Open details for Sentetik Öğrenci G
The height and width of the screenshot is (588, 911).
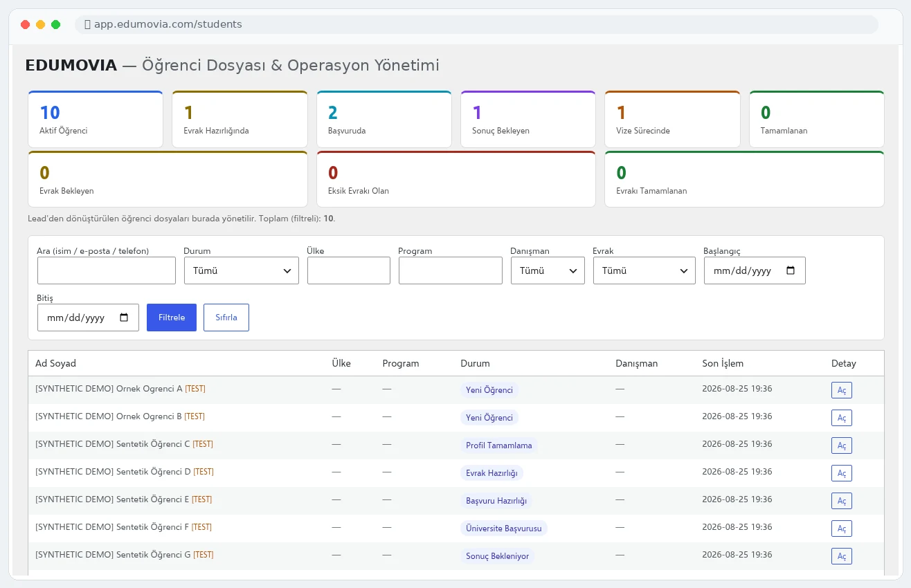[x=842, y=556]
